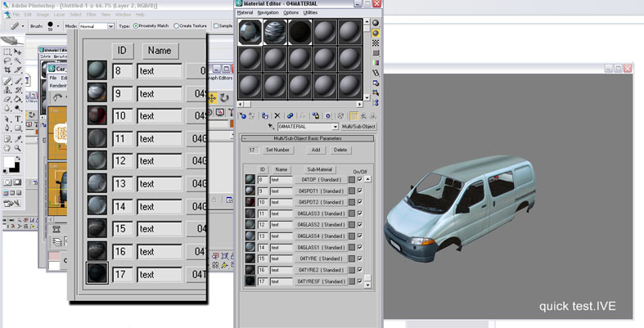Open the 04MATERIAL name dropdown
644x328 pixels.
[x=335, y=128]
